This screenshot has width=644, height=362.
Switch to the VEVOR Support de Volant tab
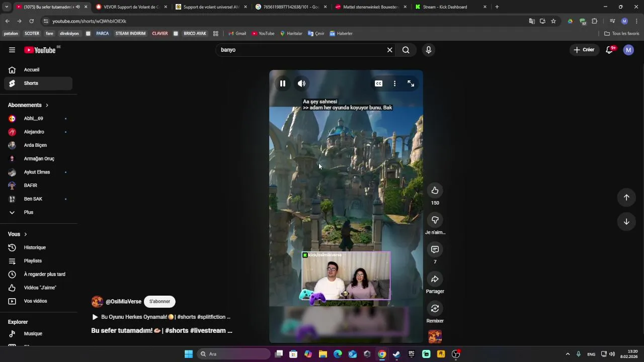point(131,7)
